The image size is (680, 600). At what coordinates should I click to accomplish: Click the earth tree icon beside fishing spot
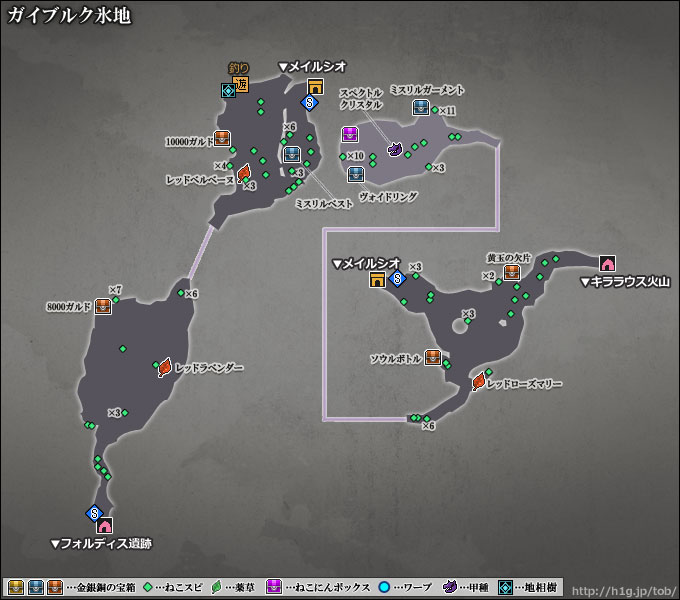228,91
